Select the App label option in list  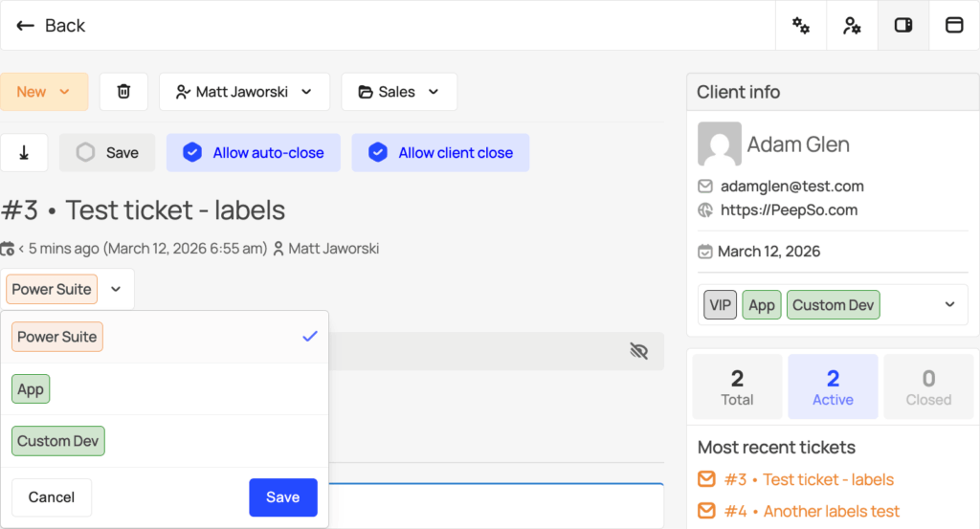(31, 389)
